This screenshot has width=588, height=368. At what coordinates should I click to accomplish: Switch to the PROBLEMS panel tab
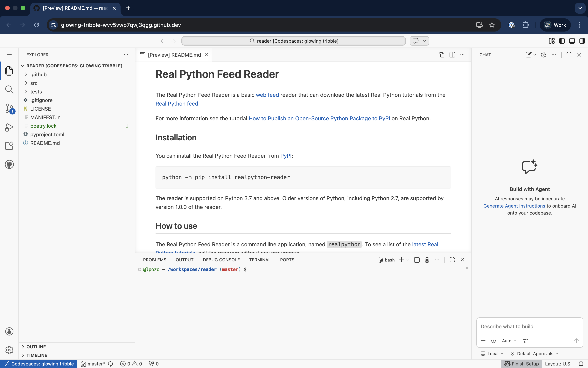[155, 260]
